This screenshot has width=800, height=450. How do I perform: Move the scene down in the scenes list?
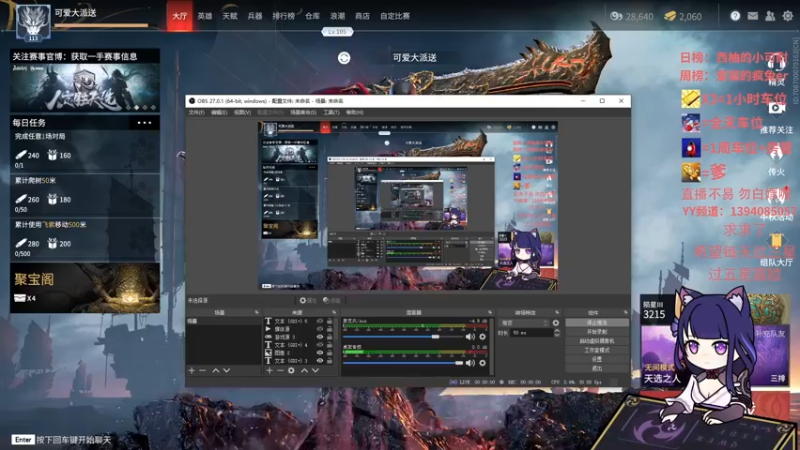pos(227,370)
